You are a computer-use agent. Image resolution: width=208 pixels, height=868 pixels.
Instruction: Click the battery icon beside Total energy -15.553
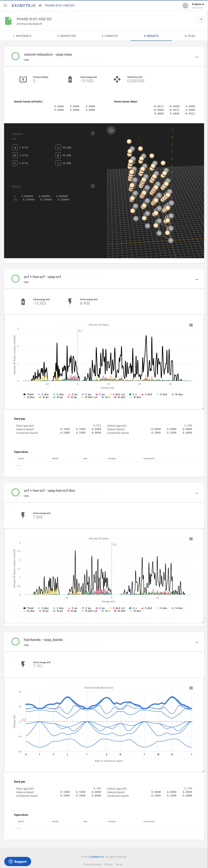70,79
